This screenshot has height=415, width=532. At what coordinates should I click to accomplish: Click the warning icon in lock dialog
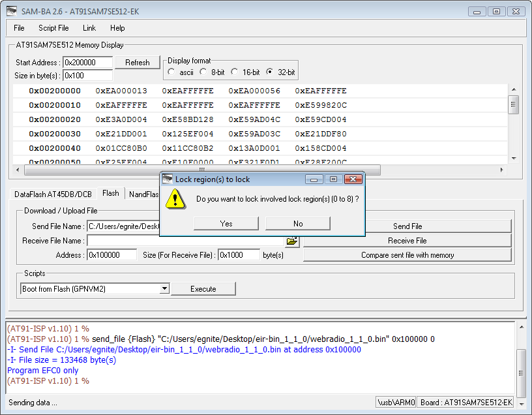175,199
